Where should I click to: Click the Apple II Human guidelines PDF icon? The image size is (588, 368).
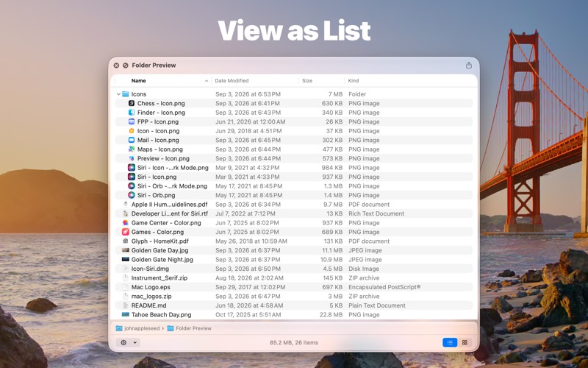tap(126, 205)
